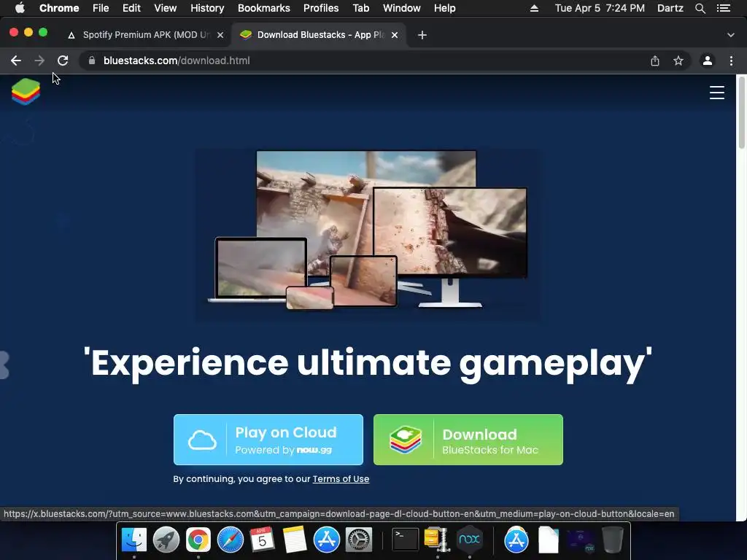
Task: Open Control Center list icon in menu bar
Action: click(x=724, y=8)
